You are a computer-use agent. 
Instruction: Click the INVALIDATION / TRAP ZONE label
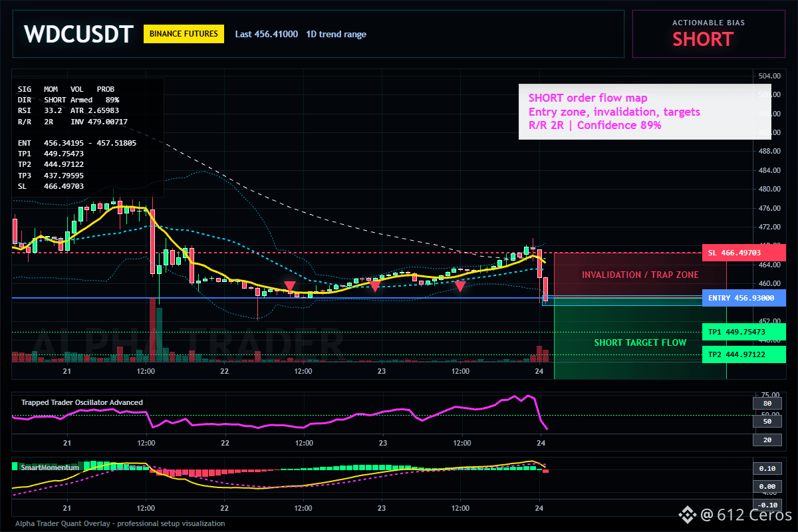point(640,275)
